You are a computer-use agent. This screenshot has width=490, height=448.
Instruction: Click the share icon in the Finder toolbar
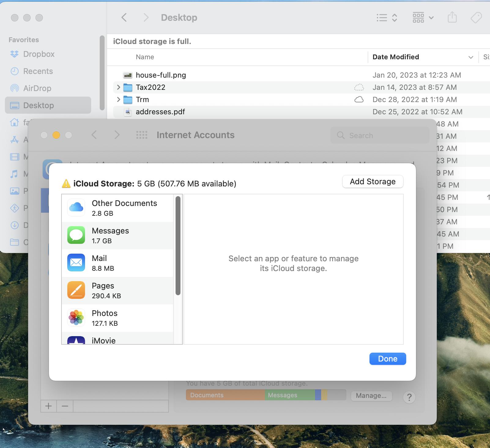(452, 17)
